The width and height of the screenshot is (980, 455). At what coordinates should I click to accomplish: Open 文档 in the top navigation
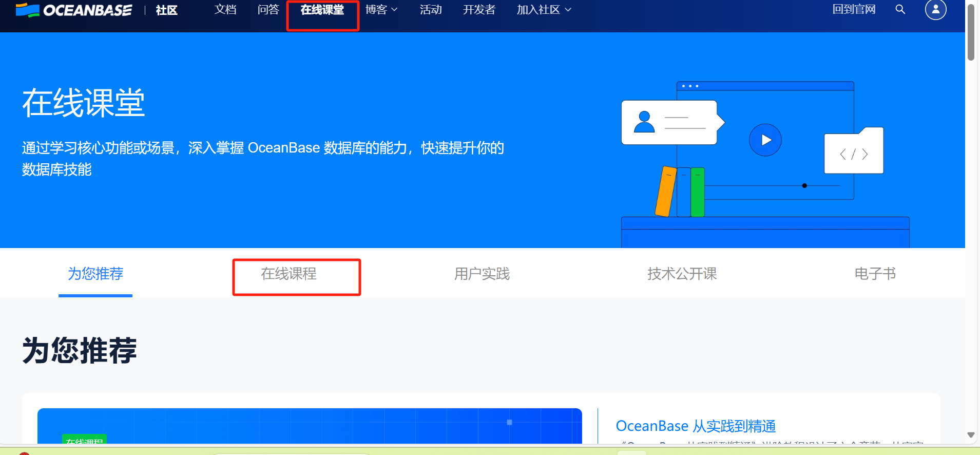pos(225,10)
